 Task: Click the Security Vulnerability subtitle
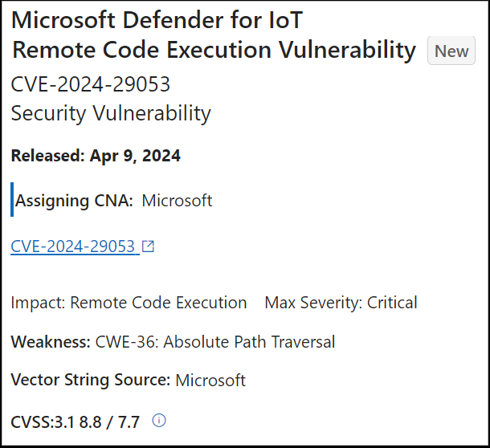111,113
